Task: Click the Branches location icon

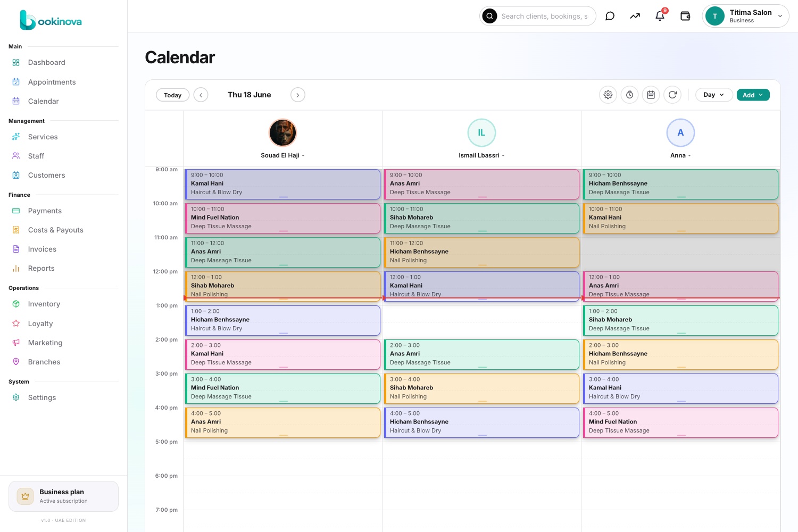Action: coord(16,362)
